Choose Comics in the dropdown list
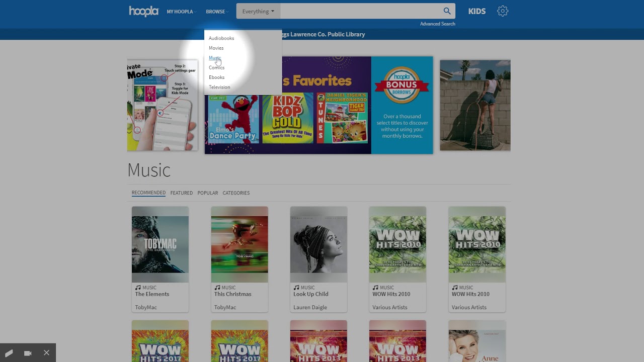The height and width of the screenshot is (362, 644). click(x=216, y=67)
